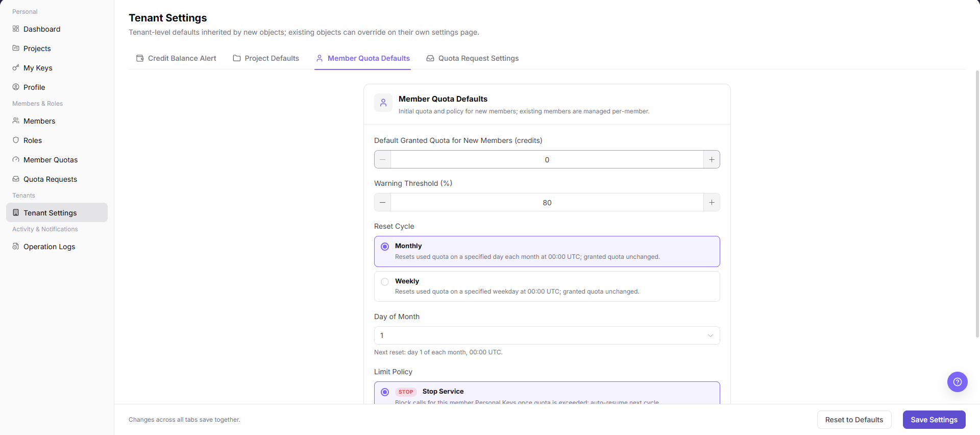Click the Warning Threshold value field
Screen dimensions: 980x435
(547, 202)
